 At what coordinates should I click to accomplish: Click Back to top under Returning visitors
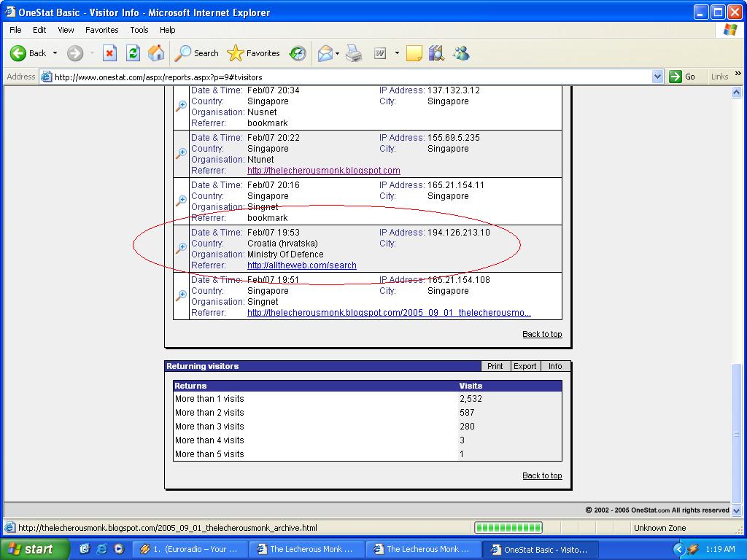coord(542,475)
